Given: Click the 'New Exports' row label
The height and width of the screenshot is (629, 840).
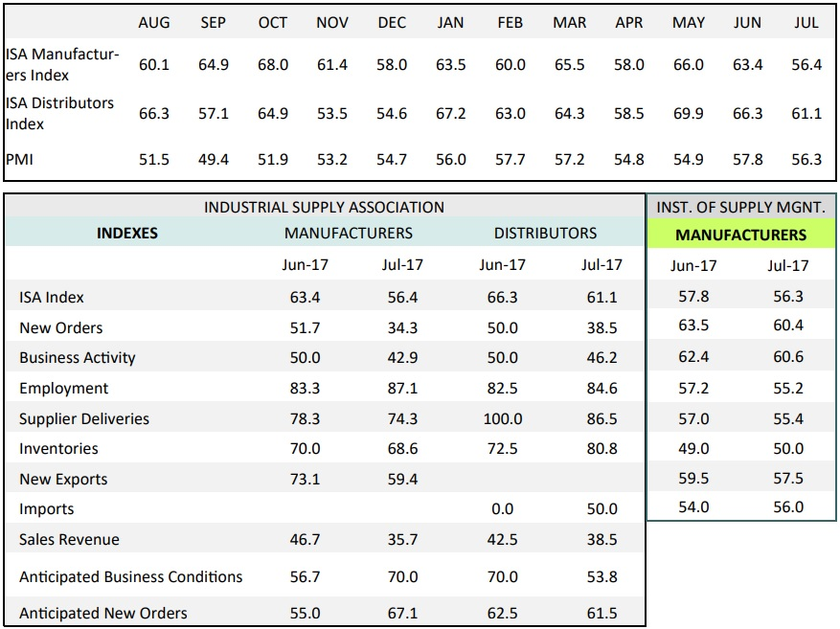Looking at the screenshot, I should (x=63, y=479).
